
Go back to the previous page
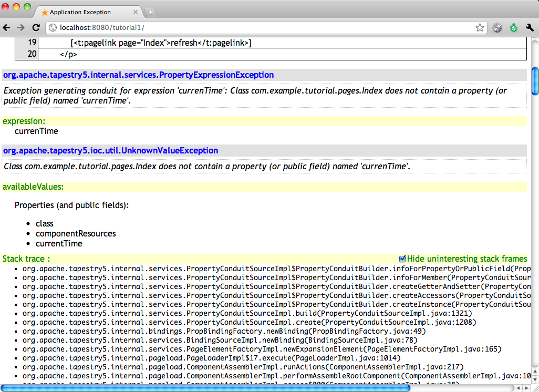[7, 28]
